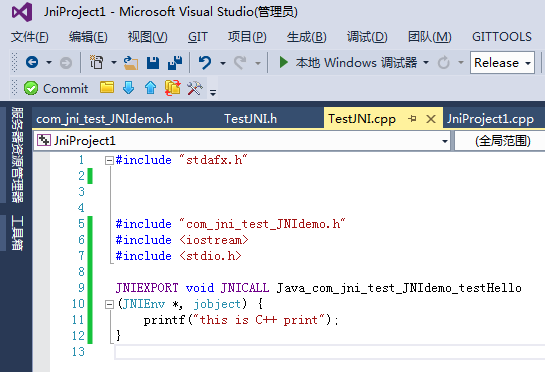Click the jobject parameter on line 10

point(217,304)
